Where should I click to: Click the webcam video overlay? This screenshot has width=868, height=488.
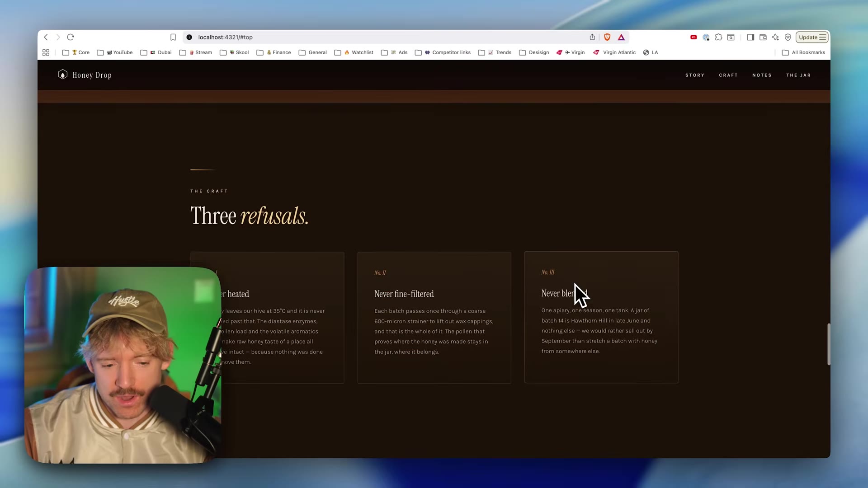click(123, 365)
